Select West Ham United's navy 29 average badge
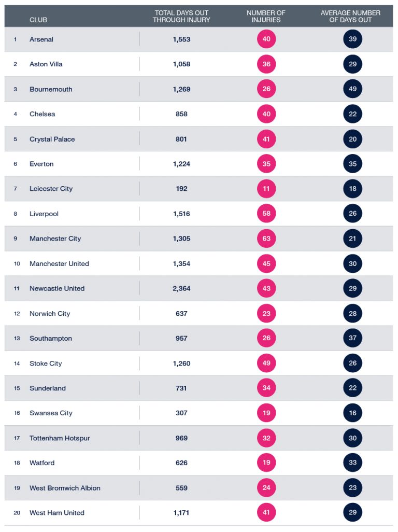 352,512
